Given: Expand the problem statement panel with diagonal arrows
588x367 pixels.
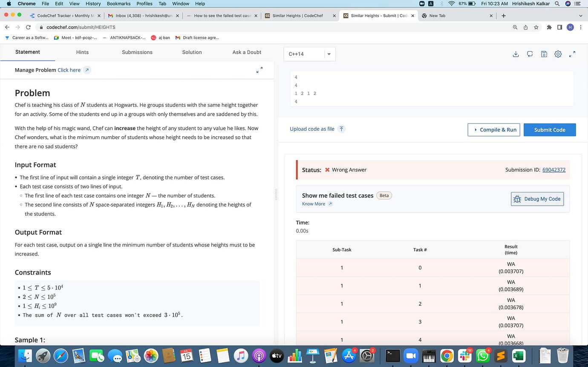Looking at the screenshot, I should 259,69.
